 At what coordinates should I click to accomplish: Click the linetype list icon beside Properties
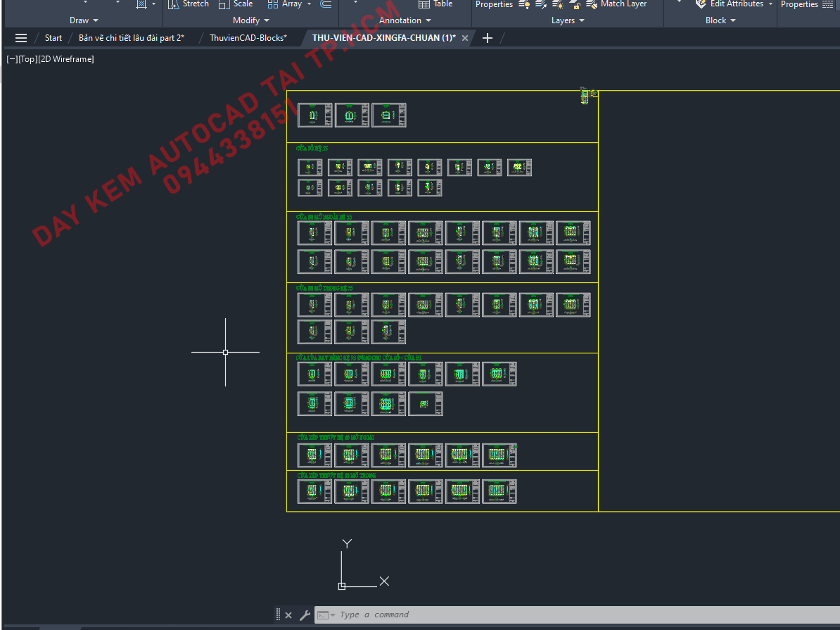827,4
